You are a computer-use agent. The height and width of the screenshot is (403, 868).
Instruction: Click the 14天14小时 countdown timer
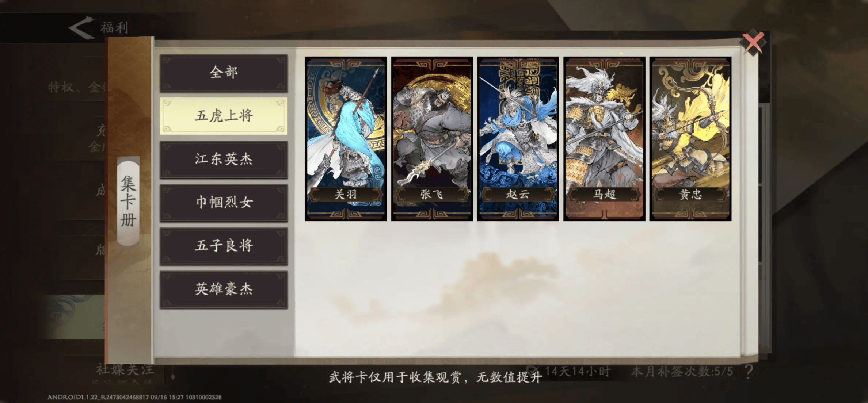[578, 372]
